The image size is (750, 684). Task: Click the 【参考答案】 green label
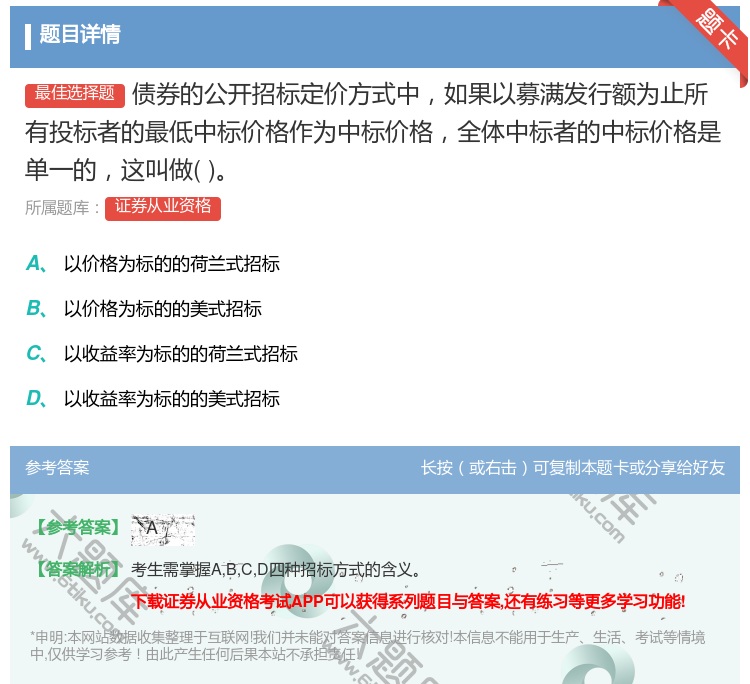pyautogui.click(x=79, y=528)
